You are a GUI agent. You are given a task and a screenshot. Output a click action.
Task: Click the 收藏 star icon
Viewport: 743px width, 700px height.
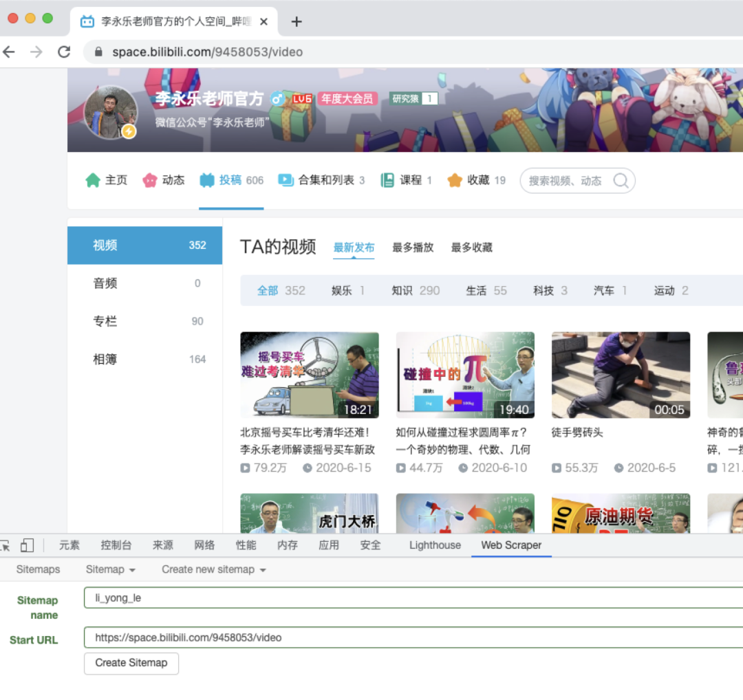point(455,180)
